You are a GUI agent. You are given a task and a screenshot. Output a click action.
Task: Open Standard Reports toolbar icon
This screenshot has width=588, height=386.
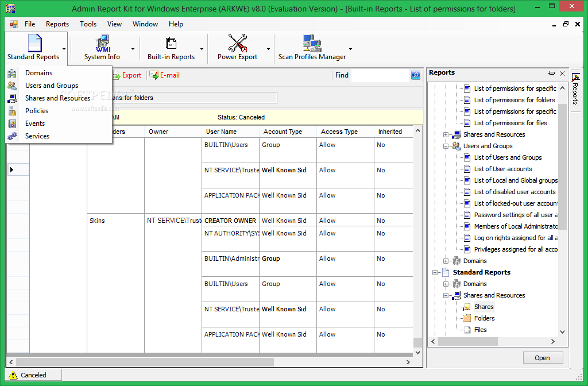pyautogui.click(x=34, y=43)
